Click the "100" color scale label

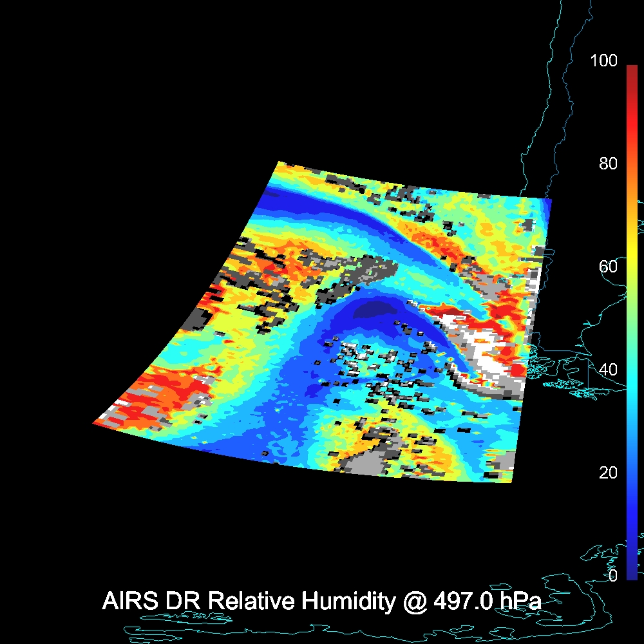pos(603,61)
